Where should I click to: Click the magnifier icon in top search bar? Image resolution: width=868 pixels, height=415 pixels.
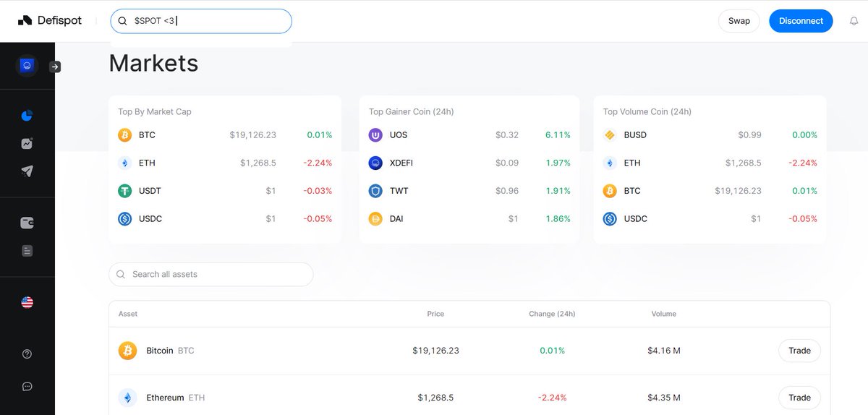pyautogui.click(x=123, y=21)
